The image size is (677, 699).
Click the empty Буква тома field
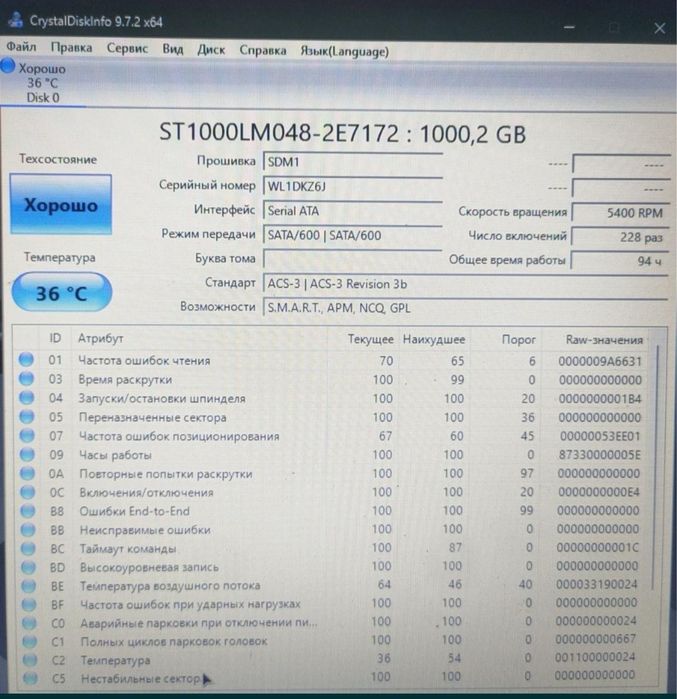[353, 259]
